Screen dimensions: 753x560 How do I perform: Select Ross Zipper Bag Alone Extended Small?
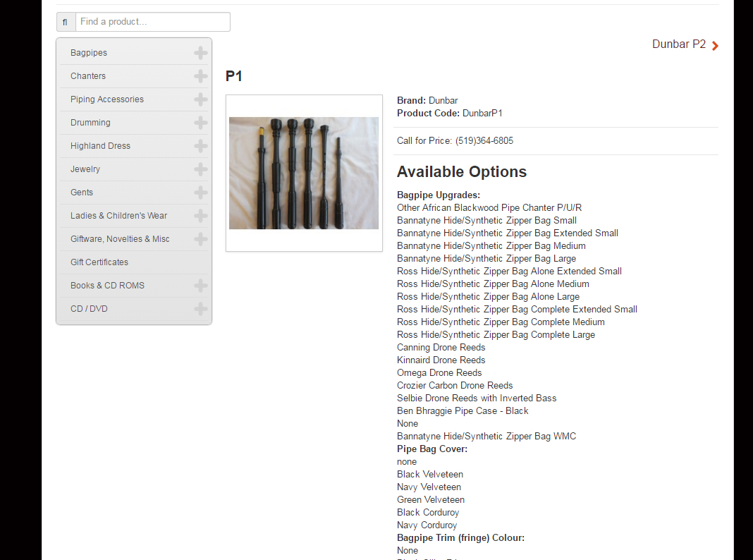pos(510,272)
